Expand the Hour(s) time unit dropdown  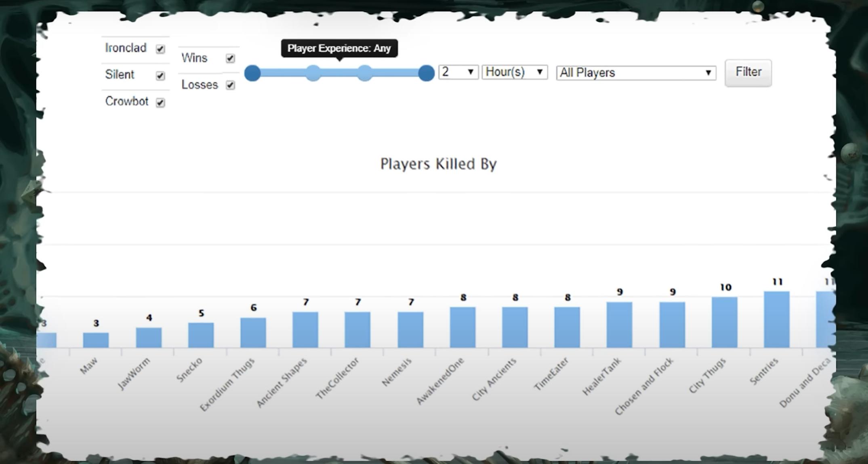click(x=515, y=72)
